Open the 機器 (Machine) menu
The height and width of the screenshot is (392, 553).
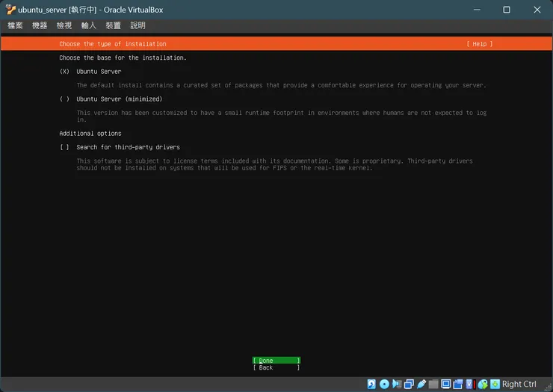click(x=40, y=25)
